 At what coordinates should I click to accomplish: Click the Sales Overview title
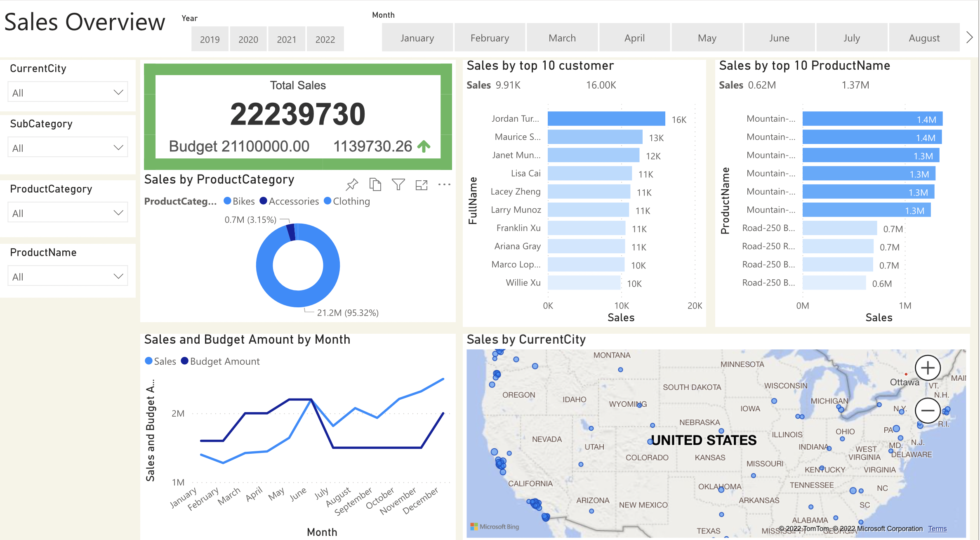point(85,22)
